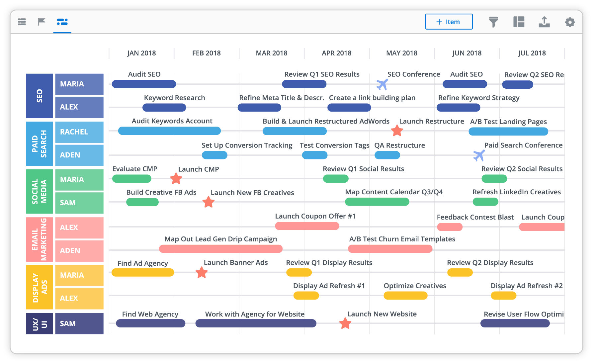Select Maria's row under SEO
The height and width of the screenshot is (364, 593).
79,84
